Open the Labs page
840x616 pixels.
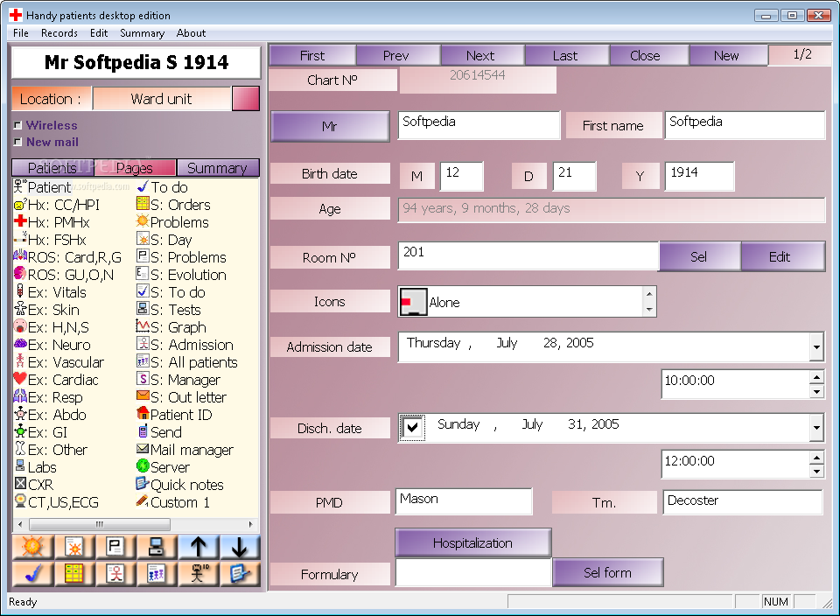tap(35, 467)
